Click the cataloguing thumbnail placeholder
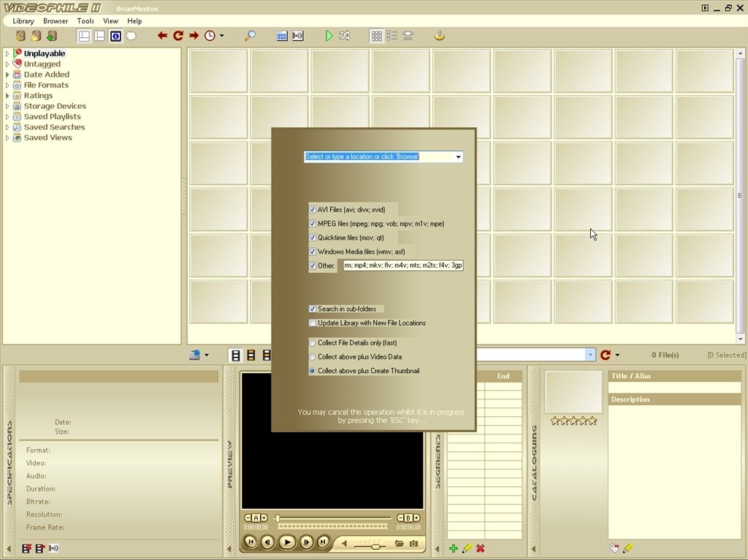The height and width of the screenshot is (560, 748). click(x=574, y=392)
